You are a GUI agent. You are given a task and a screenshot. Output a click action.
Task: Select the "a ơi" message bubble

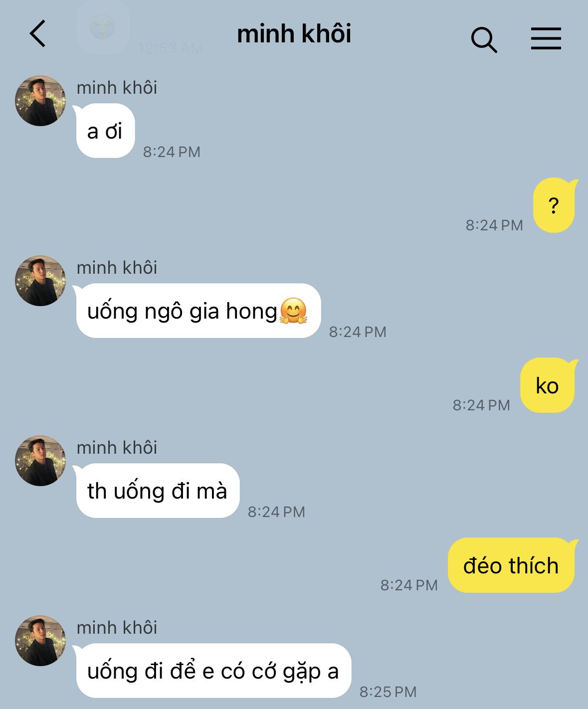(105, 131)
